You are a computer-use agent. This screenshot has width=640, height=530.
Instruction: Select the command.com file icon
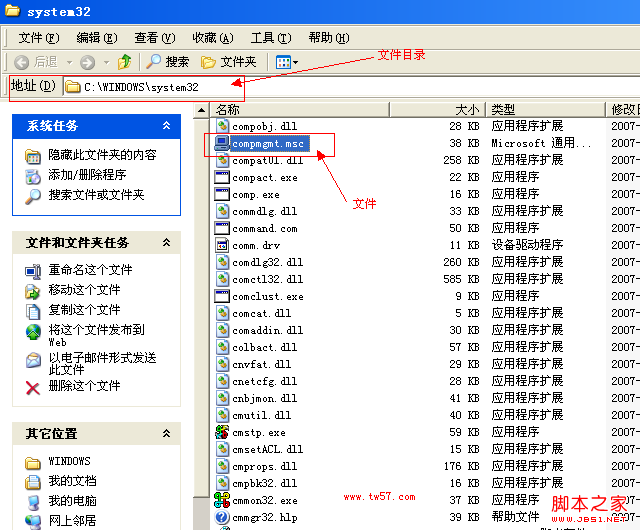[x=222, y=228]
